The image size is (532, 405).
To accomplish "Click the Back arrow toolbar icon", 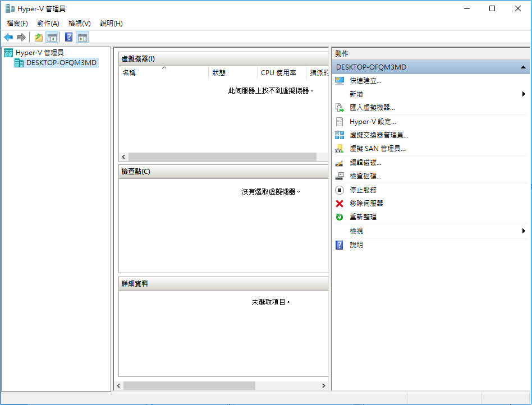I will 8,38.
